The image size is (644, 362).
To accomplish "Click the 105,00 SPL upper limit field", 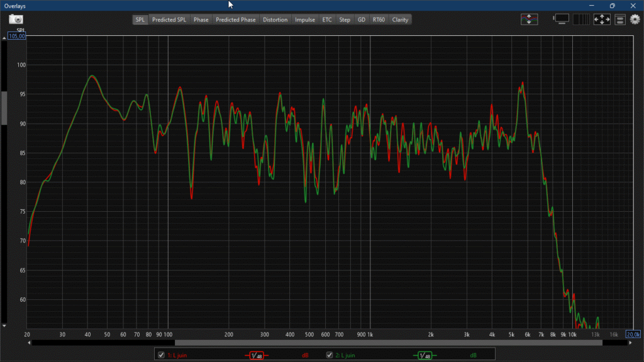I will click(17, 36).
